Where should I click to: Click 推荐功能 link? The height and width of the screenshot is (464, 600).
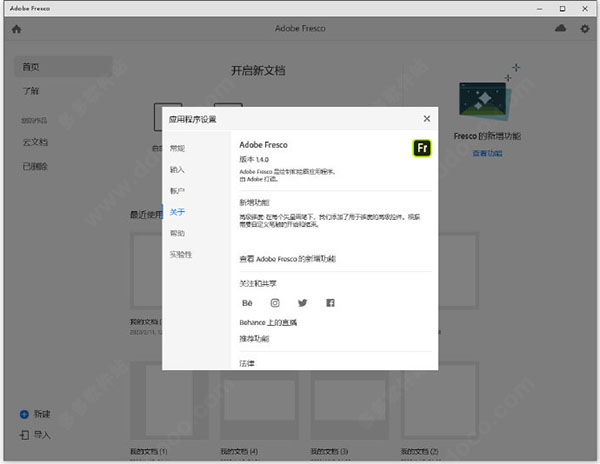point(254,339)
